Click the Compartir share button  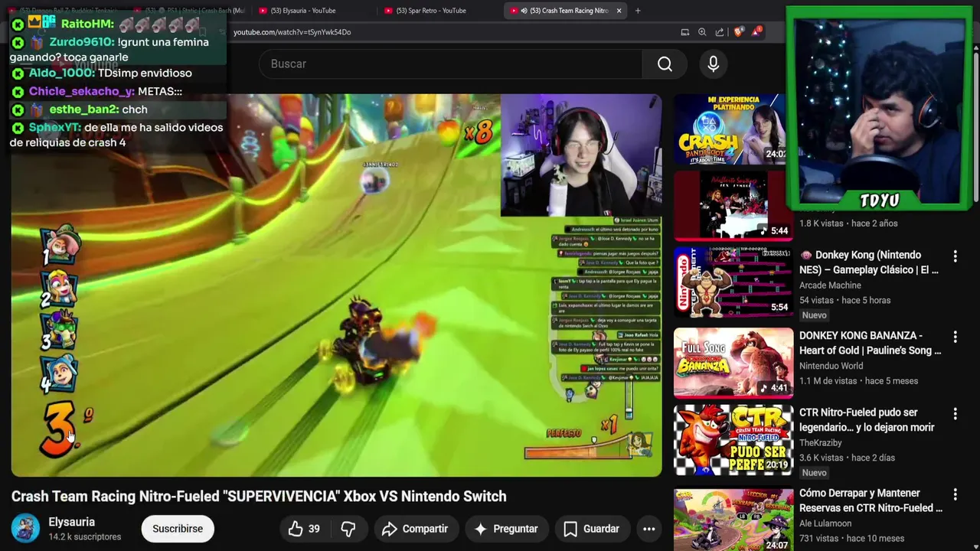coord(414,529)
